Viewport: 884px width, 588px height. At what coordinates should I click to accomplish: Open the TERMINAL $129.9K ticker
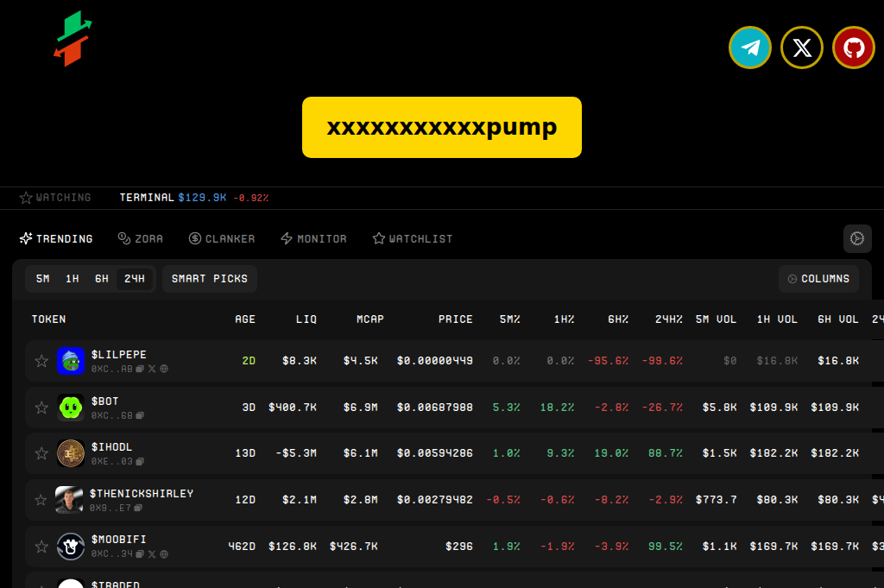point(193,197)
